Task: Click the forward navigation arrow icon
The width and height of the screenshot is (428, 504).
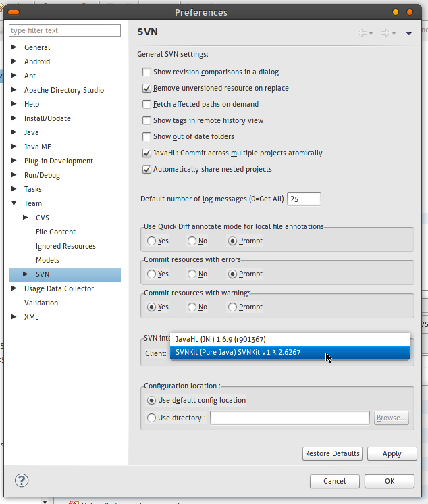Action: click(385, 32)
